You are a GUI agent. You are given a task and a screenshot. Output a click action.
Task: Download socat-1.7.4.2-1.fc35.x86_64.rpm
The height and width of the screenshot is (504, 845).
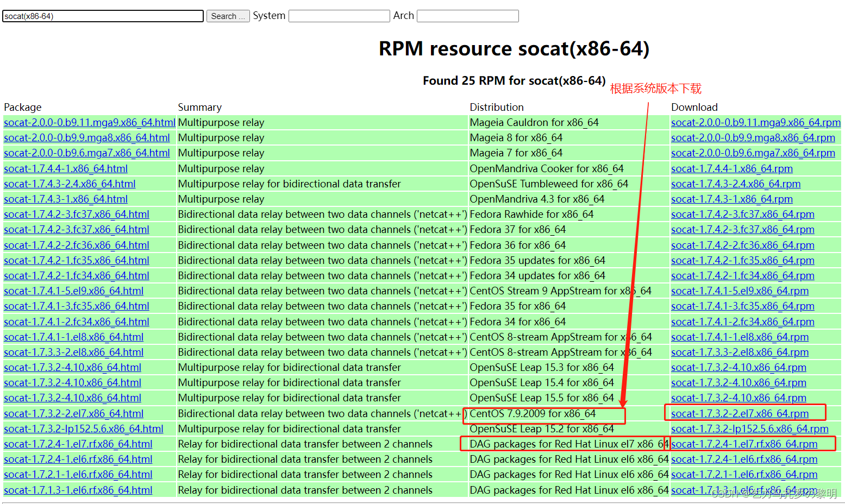point(743,261)
